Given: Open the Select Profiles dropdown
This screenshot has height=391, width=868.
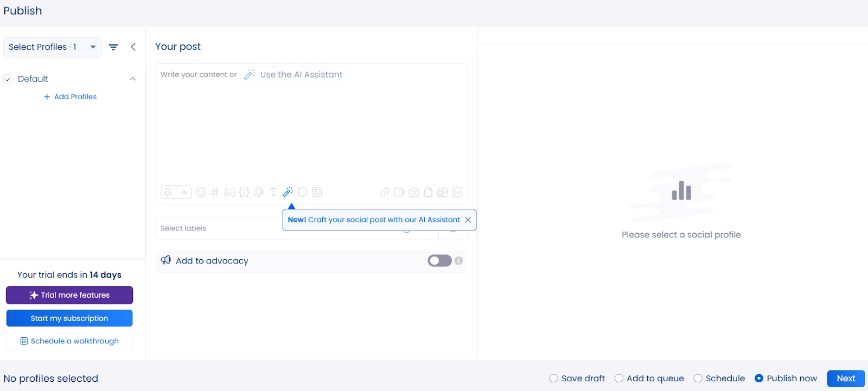Looking at the screenshot, I should point(53,47).
